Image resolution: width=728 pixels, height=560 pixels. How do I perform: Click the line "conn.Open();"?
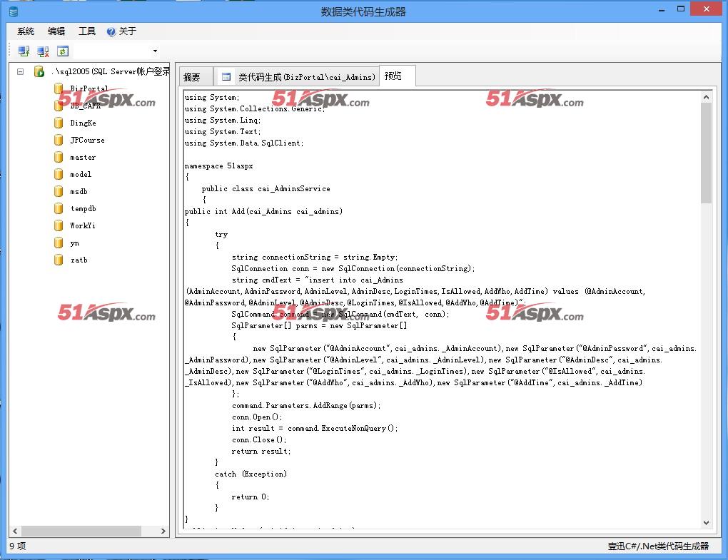(257, 417)
